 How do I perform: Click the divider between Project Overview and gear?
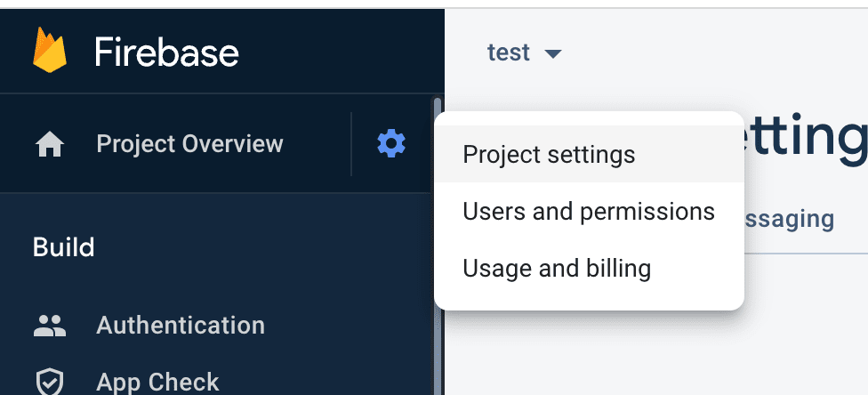351,144
